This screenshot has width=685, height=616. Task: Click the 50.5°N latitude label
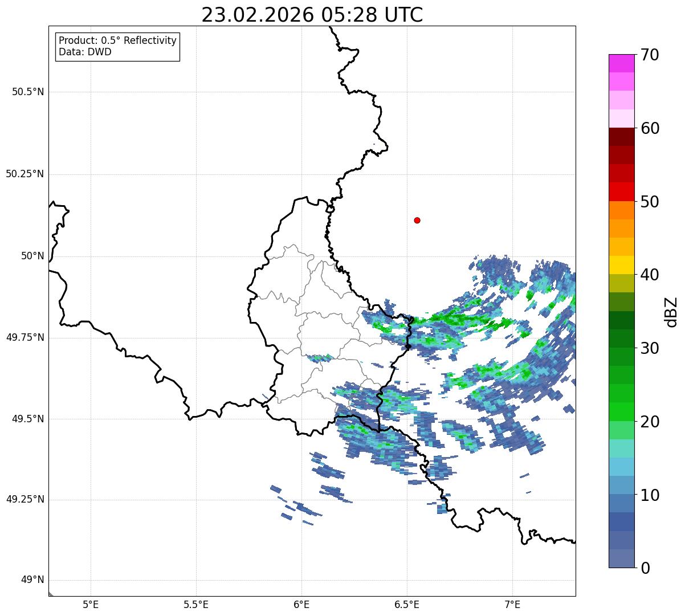point(28,92)
